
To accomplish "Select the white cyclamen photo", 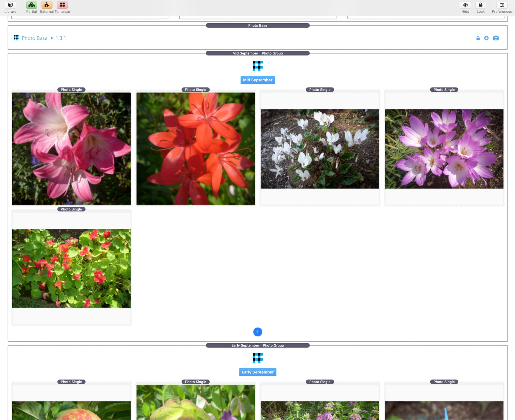I will pyautogui.click(x=320, y=149).
